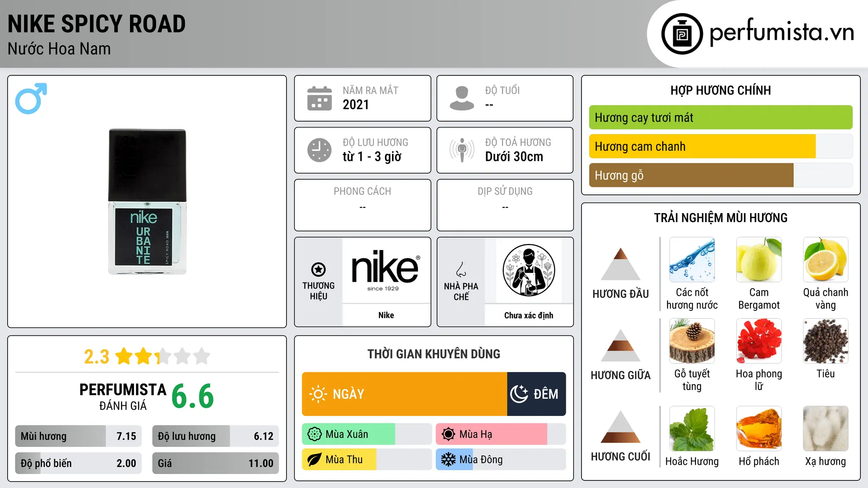Click the 2021 release year value
This screenshot has width=868, height=488.
[x=356, y=105]
